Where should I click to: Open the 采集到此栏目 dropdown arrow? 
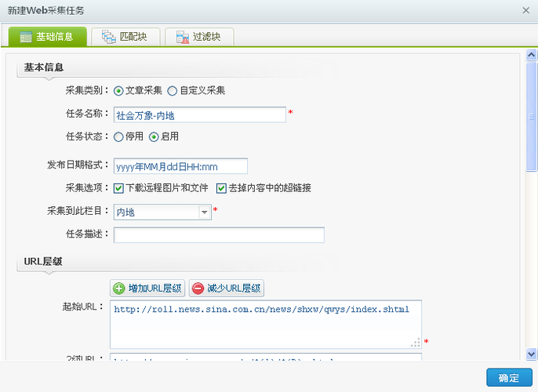click(x=205, y=212)
